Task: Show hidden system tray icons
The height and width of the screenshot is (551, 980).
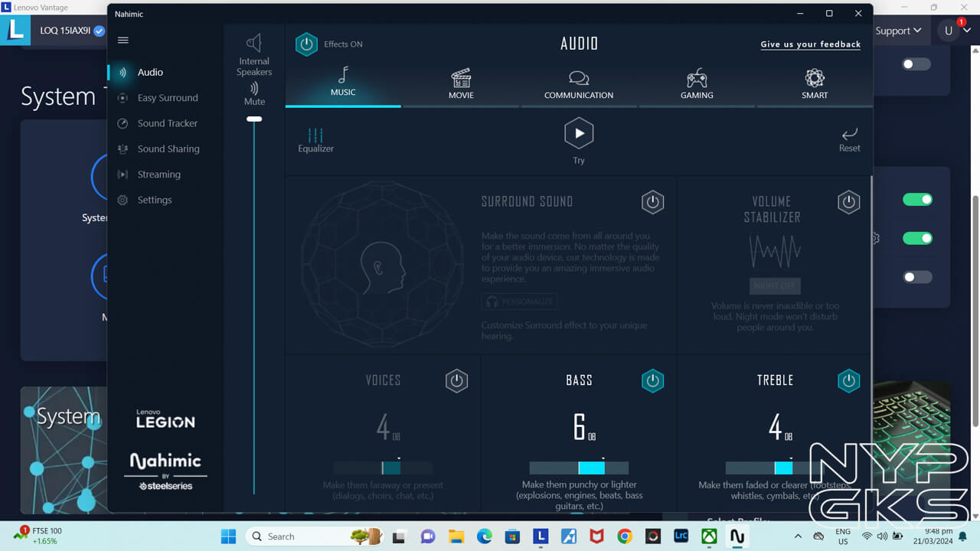Action: (798, 536)
